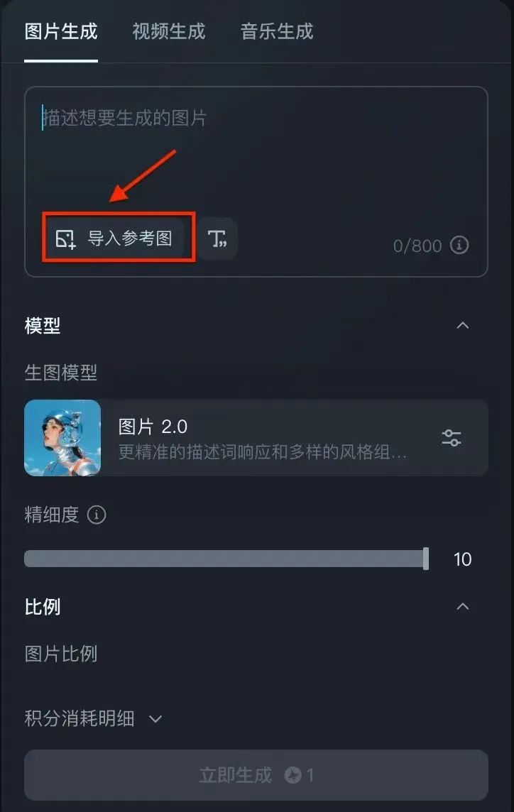Image resolution: width=514 pixels, height=812 pixels.
Task: Click the prompt description input field
Action: click(256, 150)
